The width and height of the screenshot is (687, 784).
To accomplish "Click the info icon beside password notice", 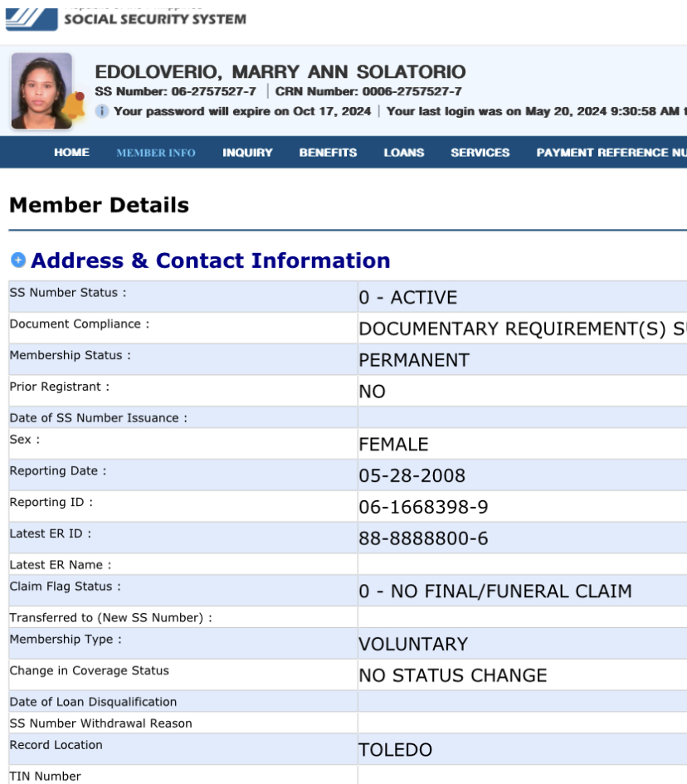I will (102, 111).
